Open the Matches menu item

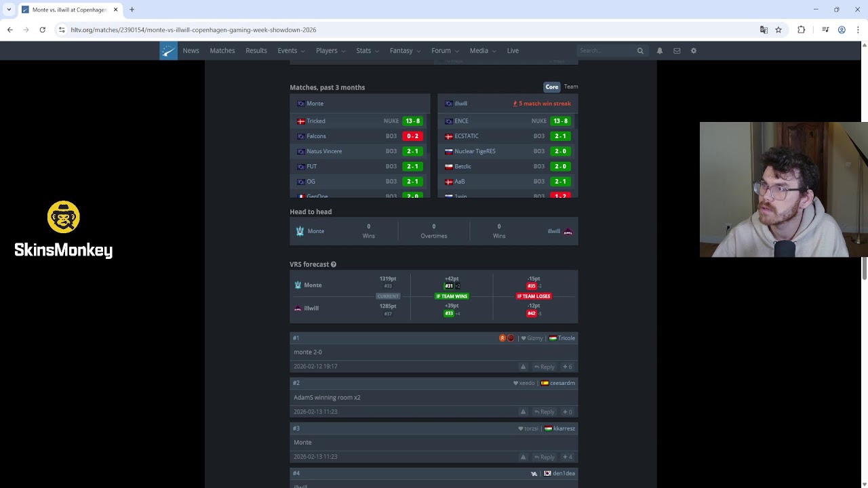click(x=222, y=51)
